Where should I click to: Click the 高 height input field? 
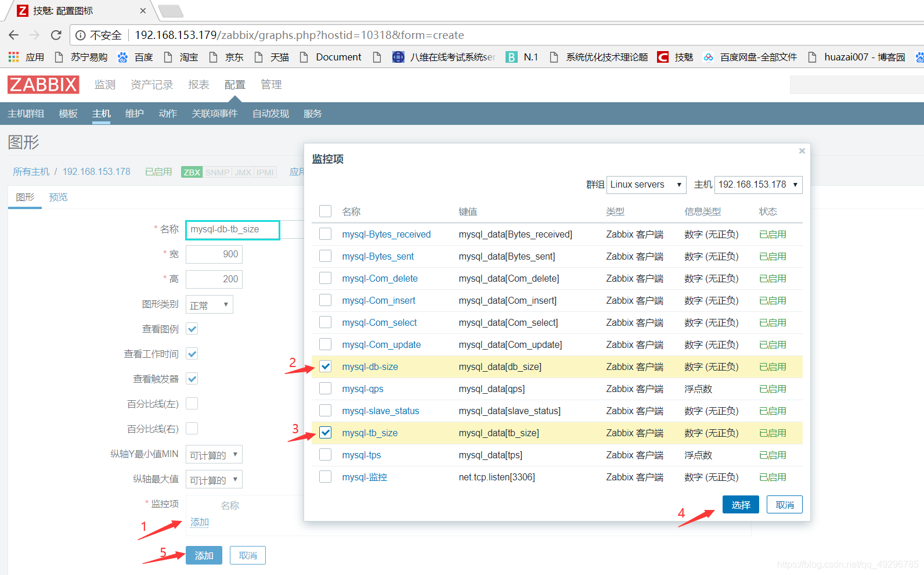(x=214, y=279)
